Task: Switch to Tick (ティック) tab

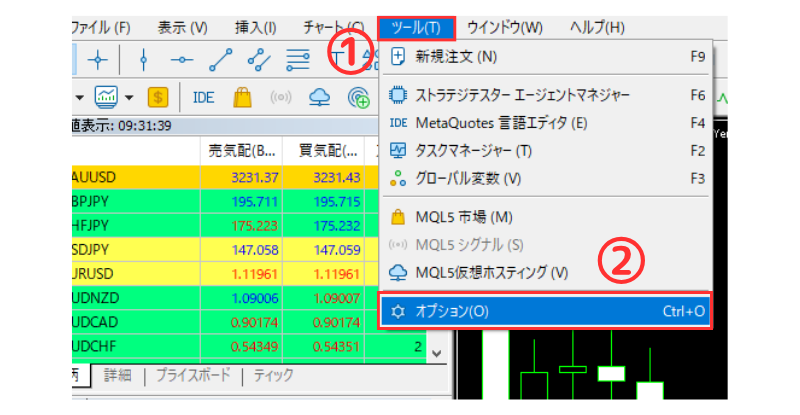Action: 274,375
